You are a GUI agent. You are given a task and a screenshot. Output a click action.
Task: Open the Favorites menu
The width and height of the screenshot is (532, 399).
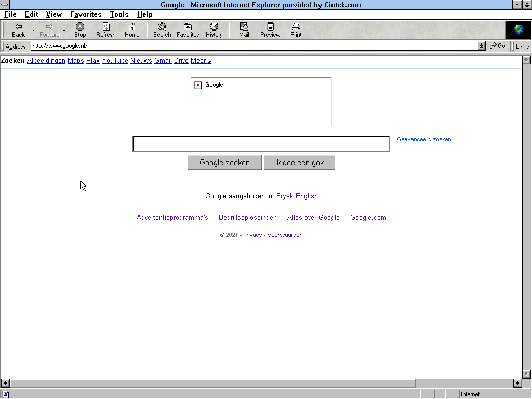[x=86, y=14]
